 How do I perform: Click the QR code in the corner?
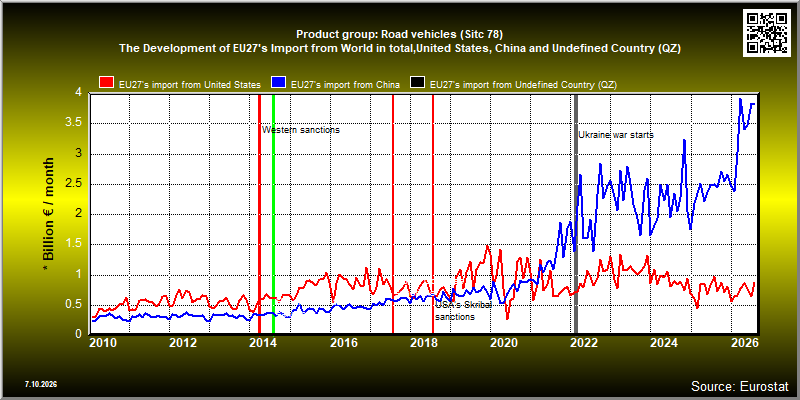(x=767, y=33)
